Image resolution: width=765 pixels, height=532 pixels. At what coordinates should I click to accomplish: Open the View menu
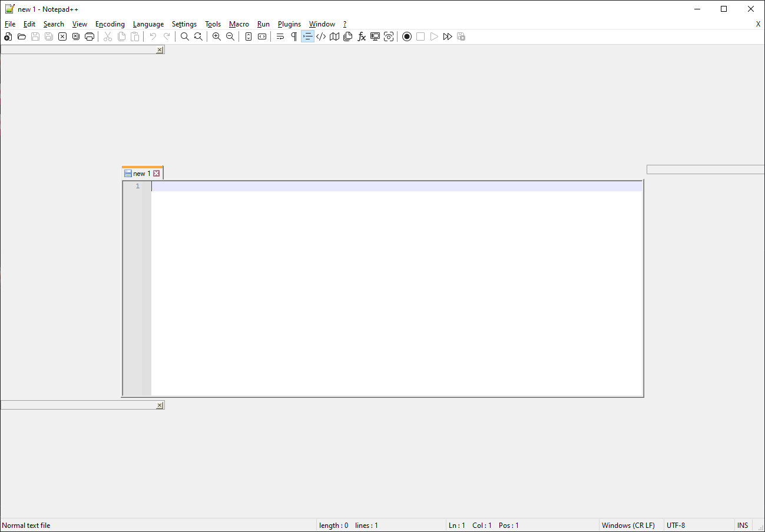(x=80, y=24)
